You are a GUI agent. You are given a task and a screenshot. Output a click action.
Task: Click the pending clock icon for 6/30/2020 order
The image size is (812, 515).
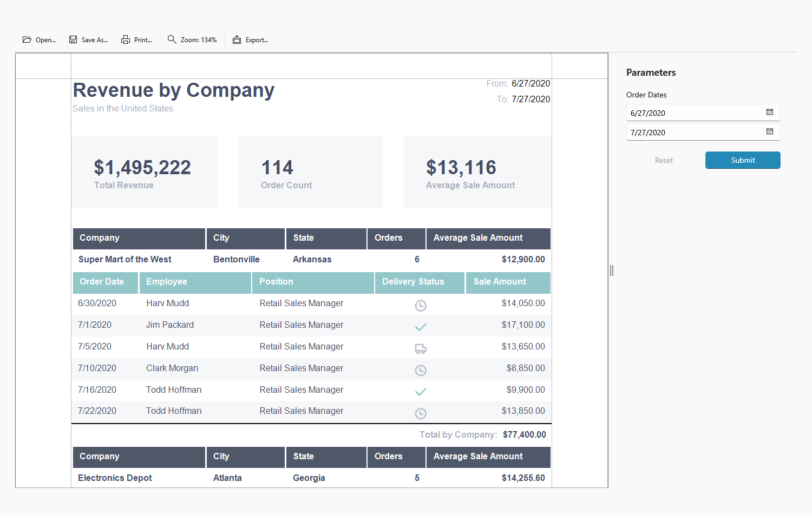421,306
